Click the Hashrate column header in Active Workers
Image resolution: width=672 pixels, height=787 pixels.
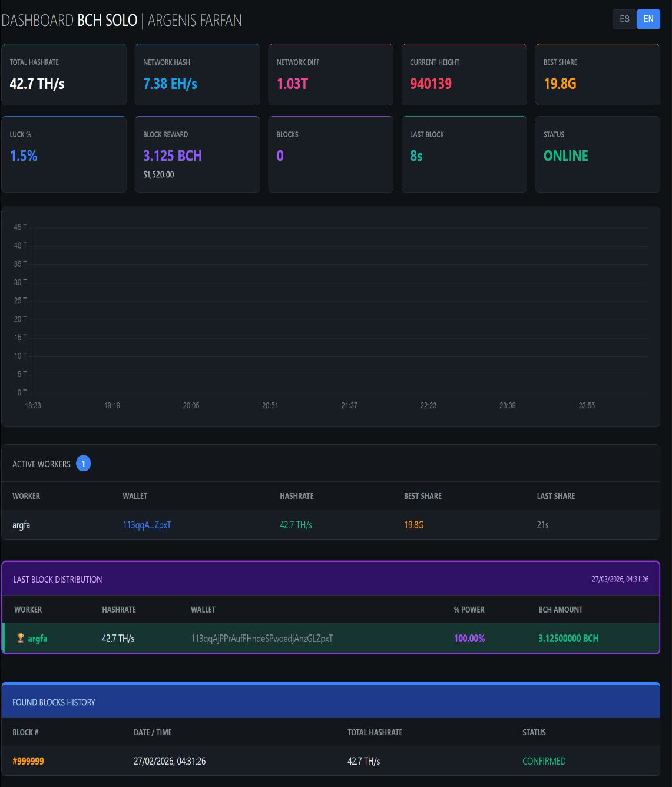297,496
